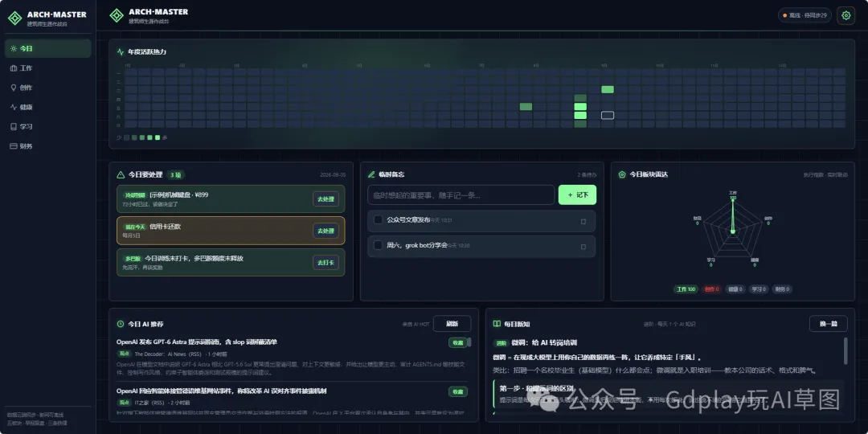Go to 工作 in the sidebar
The height and width of the screenshot is (434, 868).
[48, 68]
